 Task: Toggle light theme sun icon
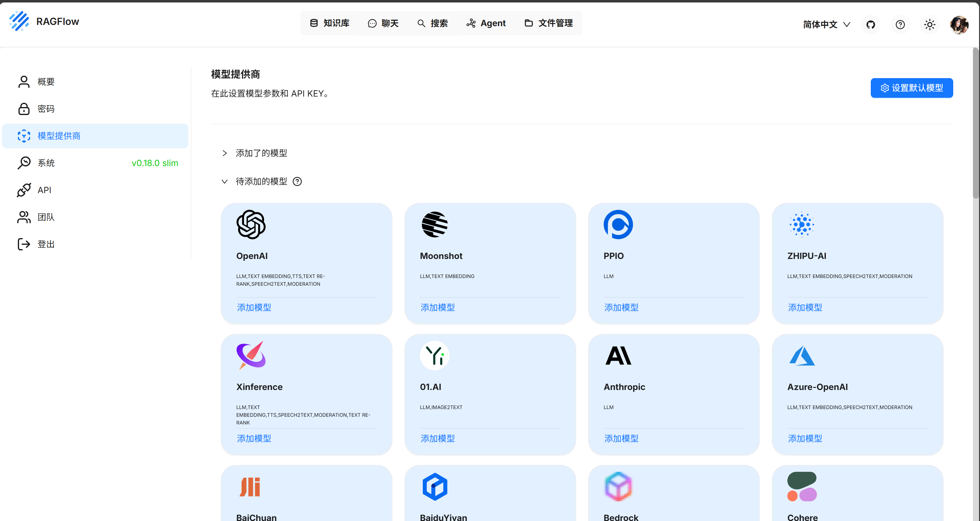point(930,25)
